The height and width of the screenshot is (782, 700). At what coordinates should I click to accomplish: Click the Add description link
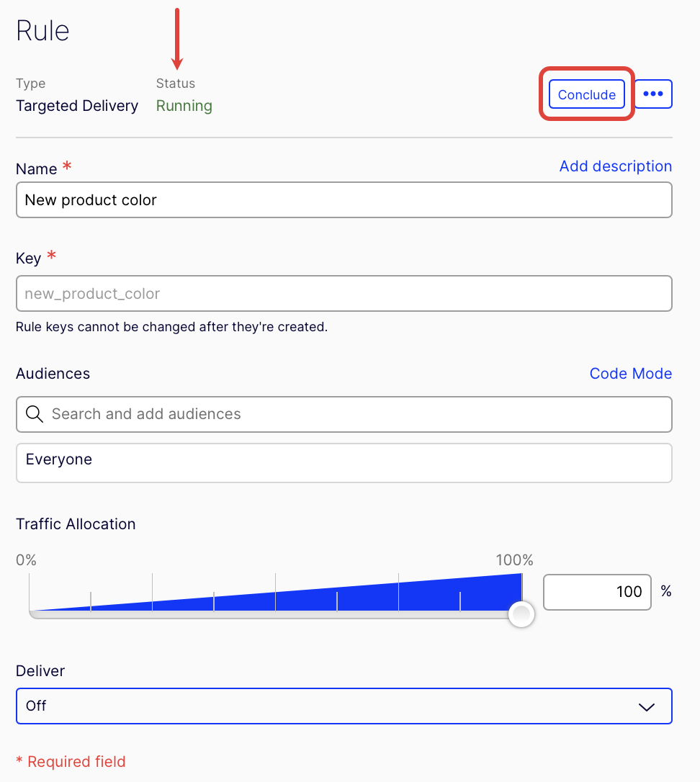[x=615, y=166]
